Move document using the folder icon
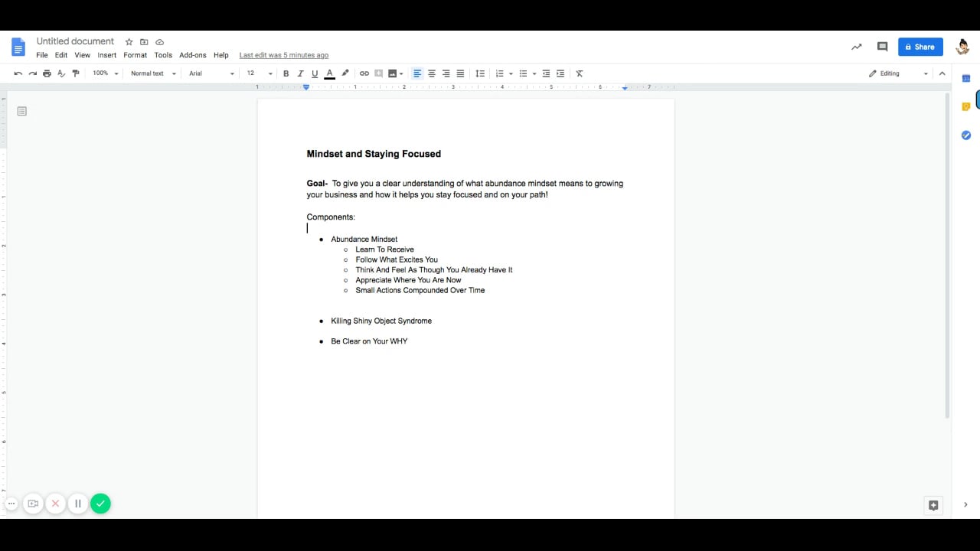The width and height of the screenshot is (980, 551). click(144, 42)
